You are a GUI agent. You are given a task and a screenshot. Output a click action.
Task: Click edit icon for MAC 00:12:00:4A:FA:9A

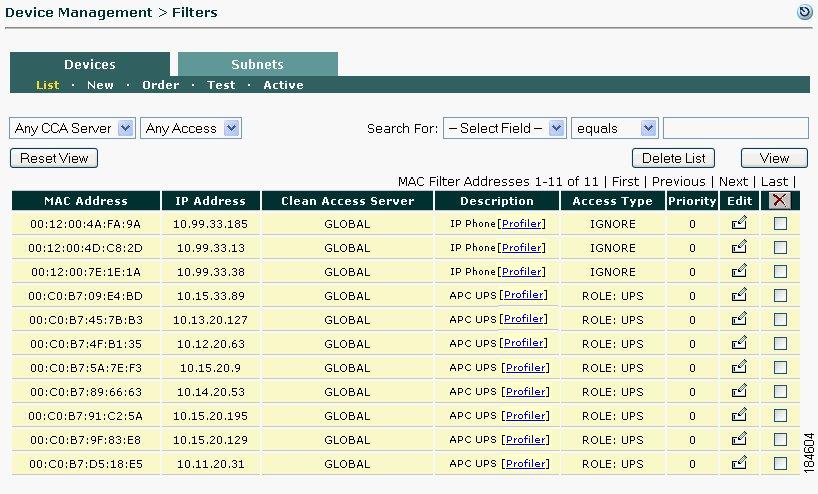[739, 223]
